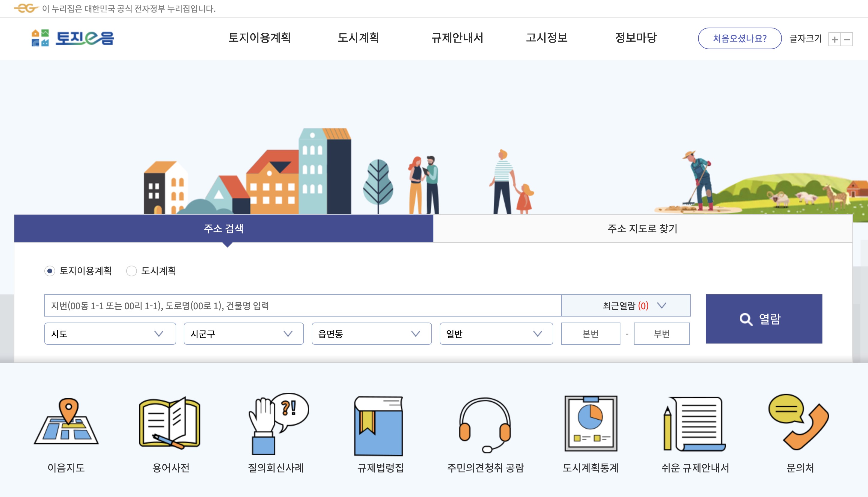
Task: Open the 시도 region dropdown
Action: (109, 334)
